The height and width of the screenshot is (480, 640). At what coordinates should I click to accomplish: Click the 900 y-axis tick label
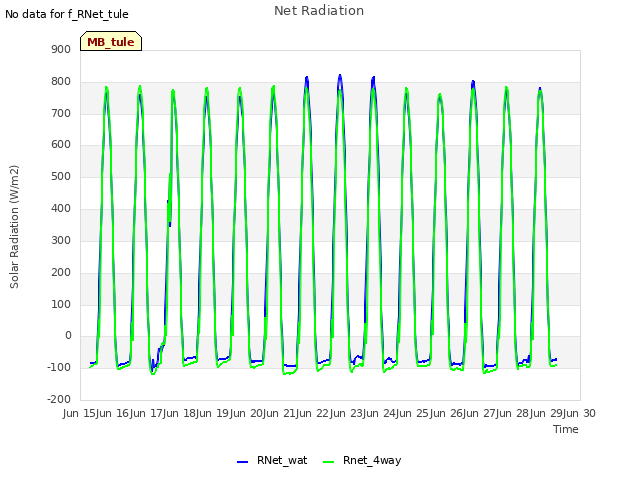[x=61, y=50]
